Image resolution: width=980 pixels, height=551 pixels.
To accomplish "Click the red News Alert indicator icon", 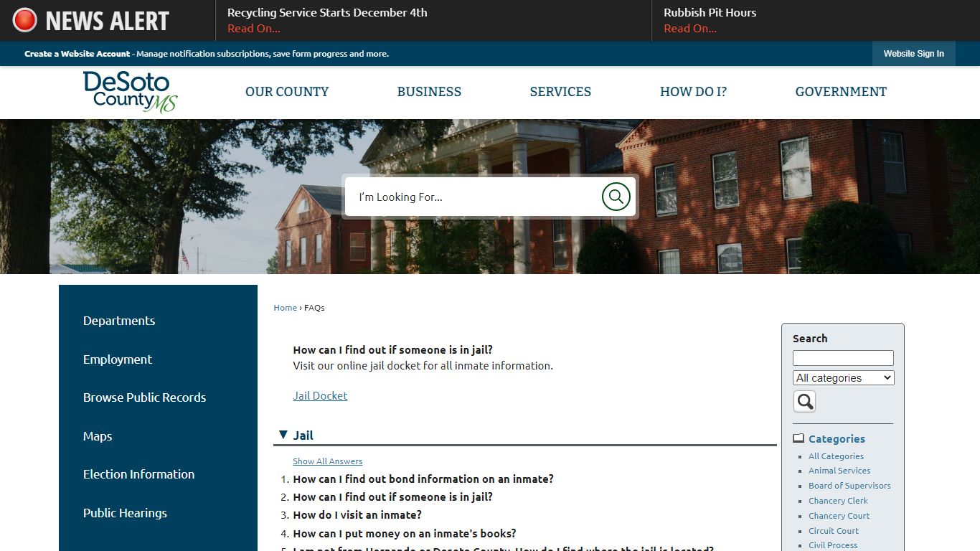I will tap(24, 20).
